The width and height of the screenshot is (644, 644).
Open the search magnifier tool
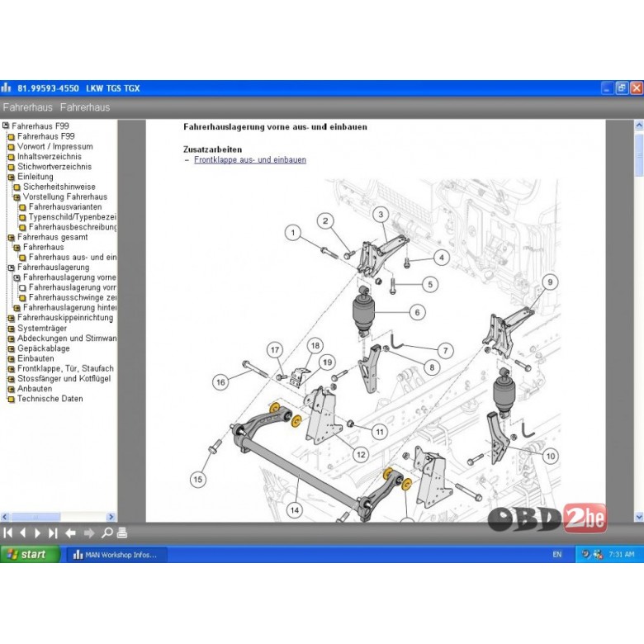click(107, 533)
